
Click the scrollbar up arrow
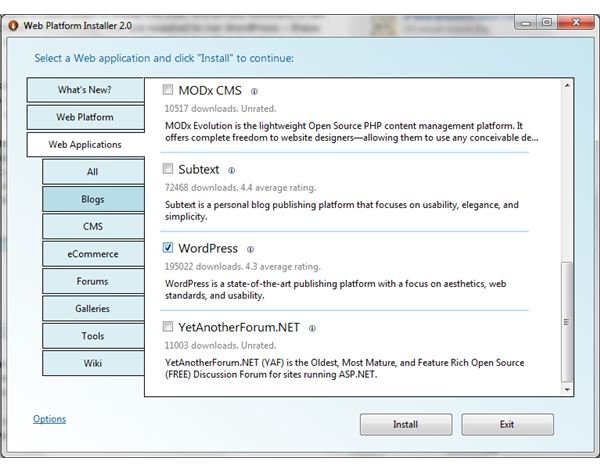tap(567, 85)
